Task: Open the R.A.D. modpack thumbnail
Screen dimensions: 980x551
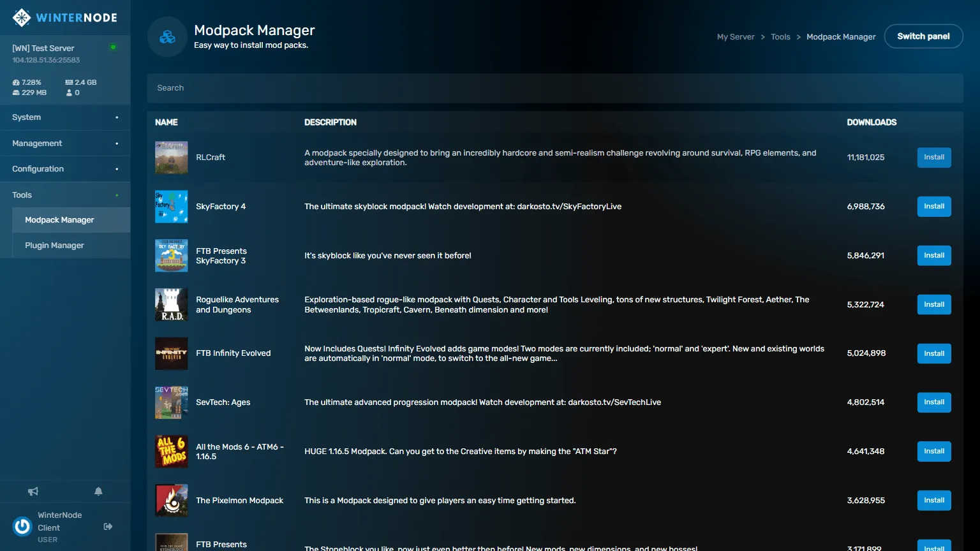Action: [172, 304]
